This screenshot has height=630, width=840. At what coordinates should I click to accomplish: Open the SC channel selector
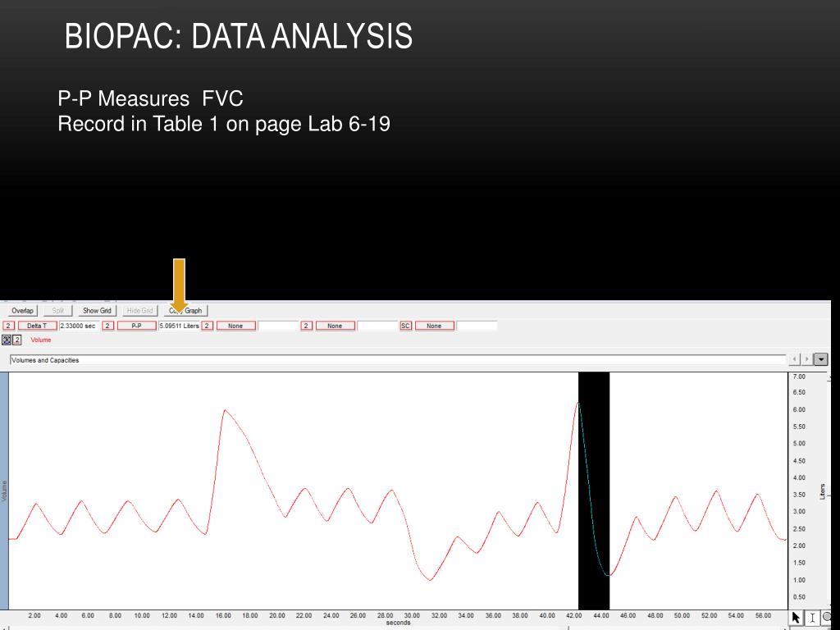[x=405, y=326]
